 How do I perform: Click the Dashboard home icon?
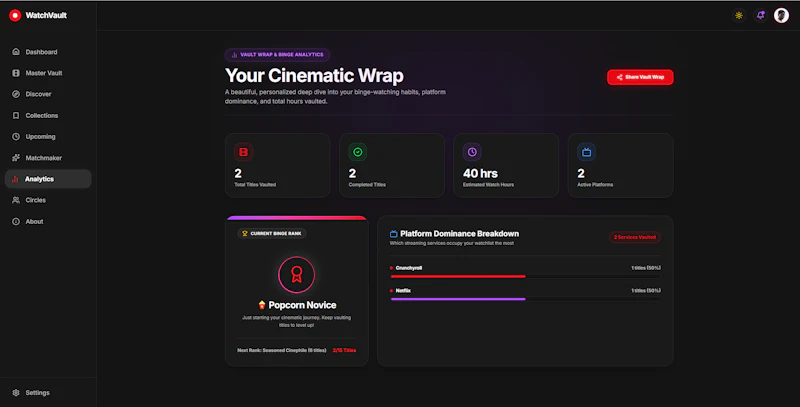tap(16, 52)
